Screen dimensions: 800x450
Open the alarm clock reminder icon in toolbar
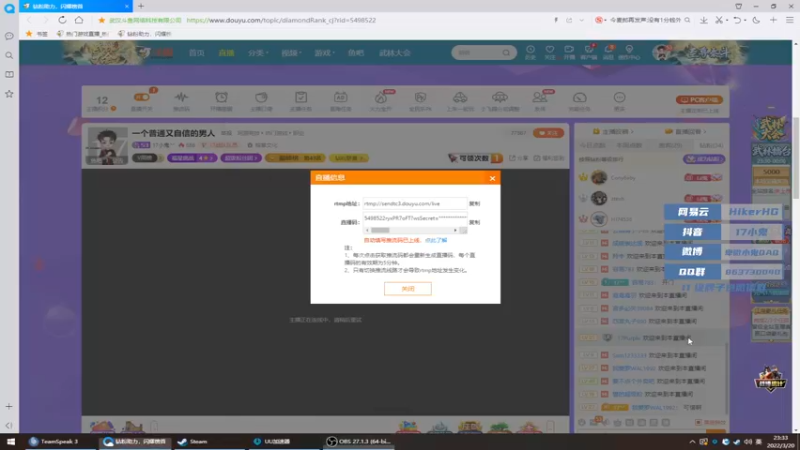tap(221, 97)
